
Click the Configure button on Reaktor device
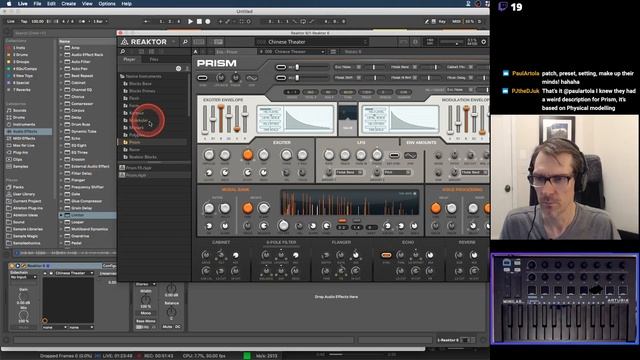point(109,266)
